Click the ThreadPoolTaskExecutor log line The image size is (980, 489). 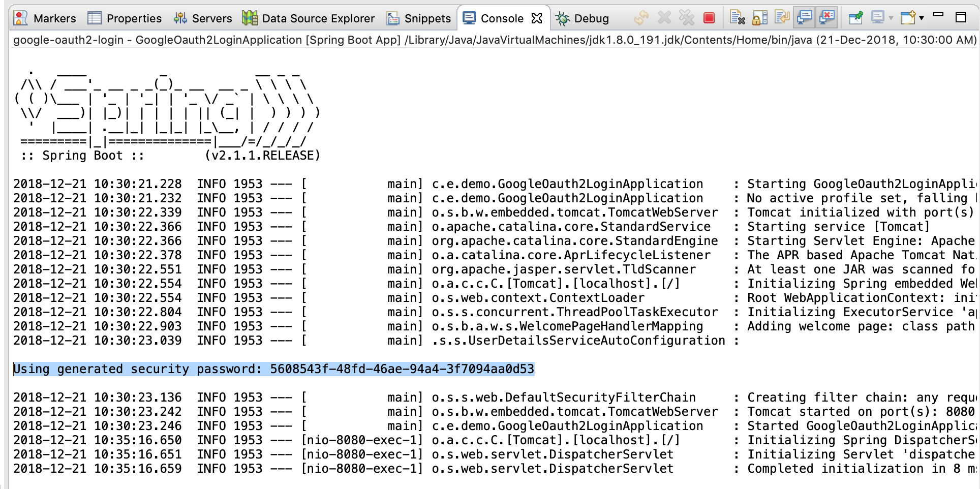point(495,312)
